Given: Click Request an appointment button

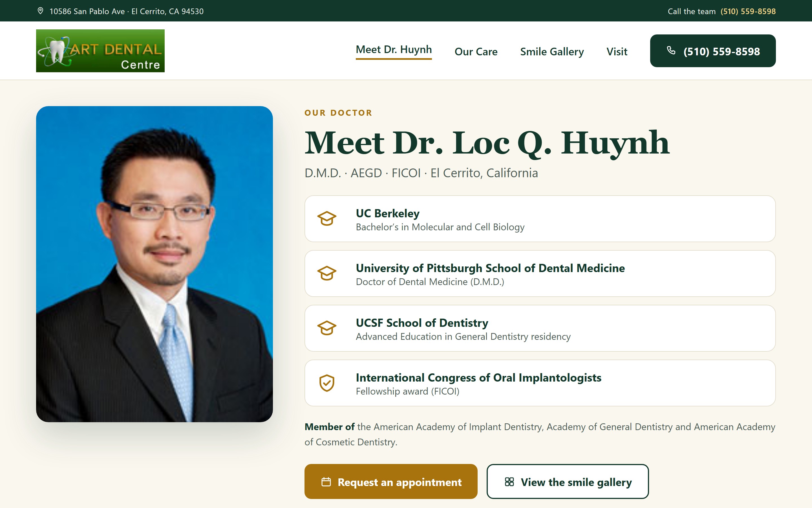Looking at the screenshot, I should tap(390, 481).
